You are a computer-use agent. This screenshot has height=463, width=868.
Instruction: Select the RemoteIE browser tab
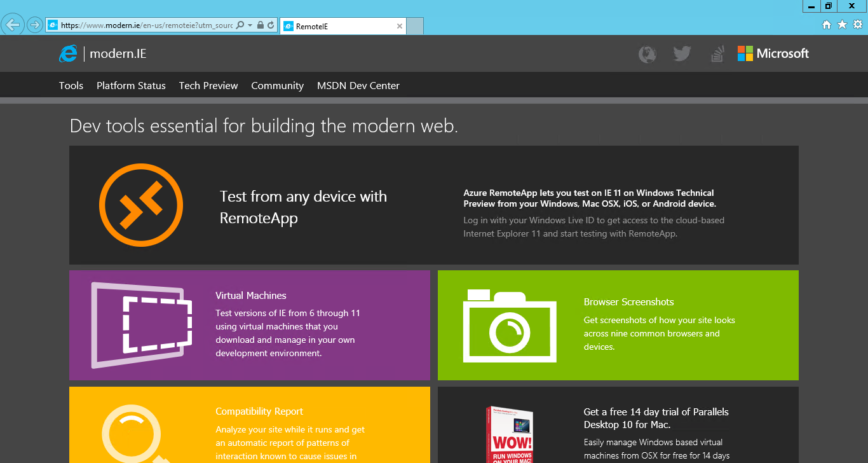[342, 26]
